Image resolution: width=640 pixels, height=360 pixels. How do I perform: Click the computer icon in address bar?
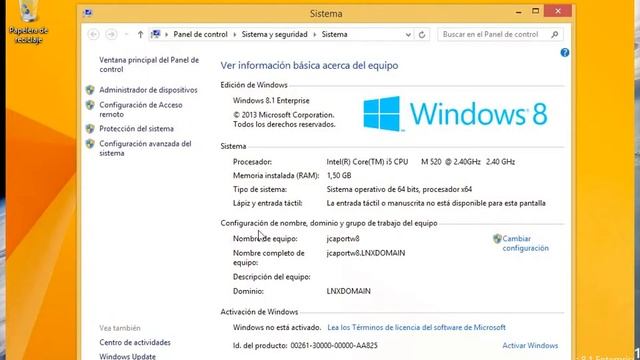(x=156, y=34)
